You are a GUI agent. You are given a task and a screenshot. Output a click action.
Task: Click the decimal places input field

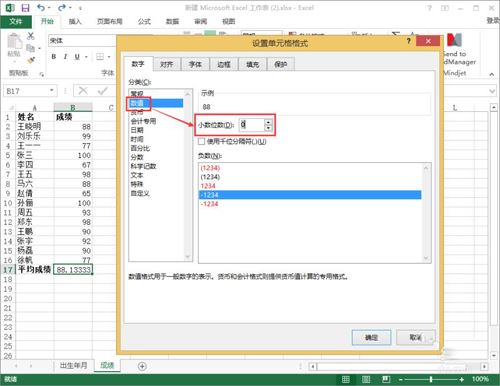(x=252, y=125)
